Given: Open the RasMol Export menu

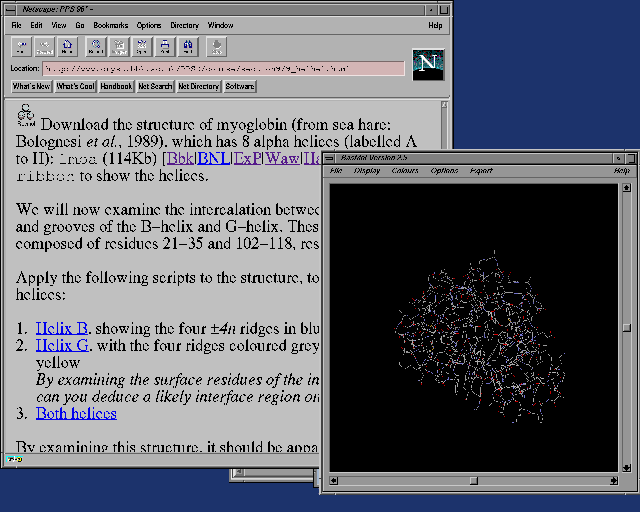Looking at the screenshot, I should click(x=481, y=171).
